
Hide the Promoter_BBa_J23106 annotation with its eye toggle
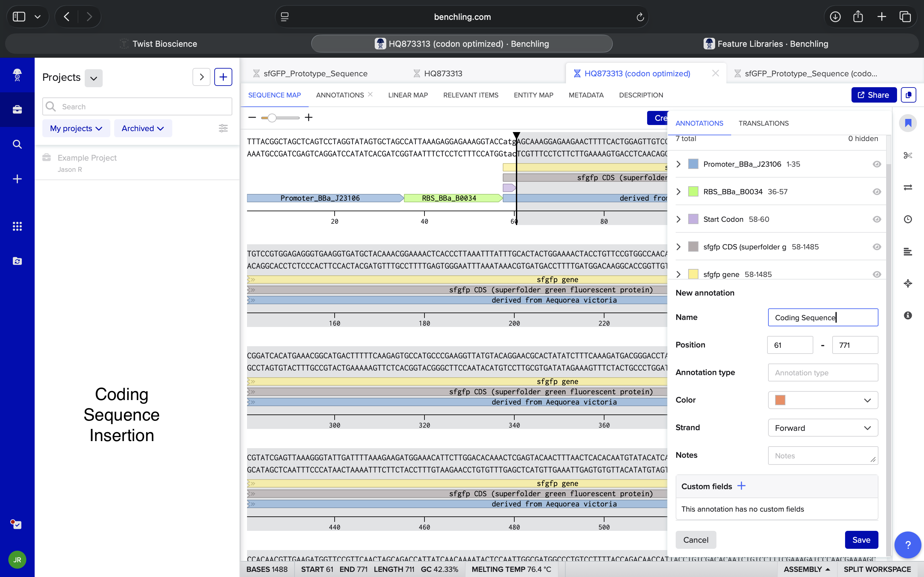click(x=877, y=164)
